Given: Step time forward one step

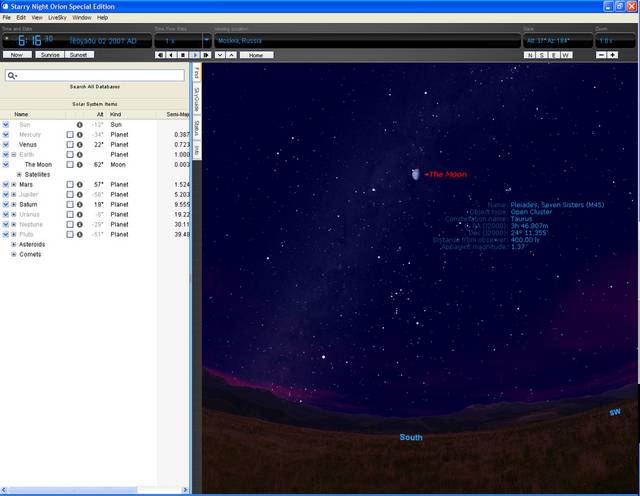Looking at the screenshot, I should click(x=206, y=55).
